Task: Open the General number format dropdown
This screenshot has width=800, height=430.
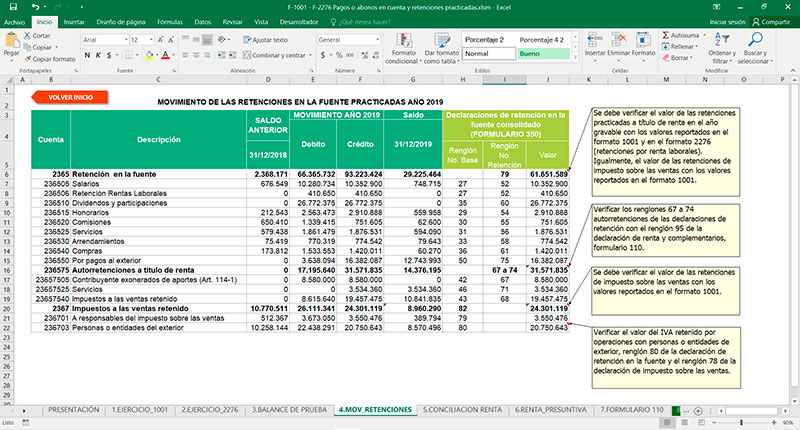Action: 378,40
